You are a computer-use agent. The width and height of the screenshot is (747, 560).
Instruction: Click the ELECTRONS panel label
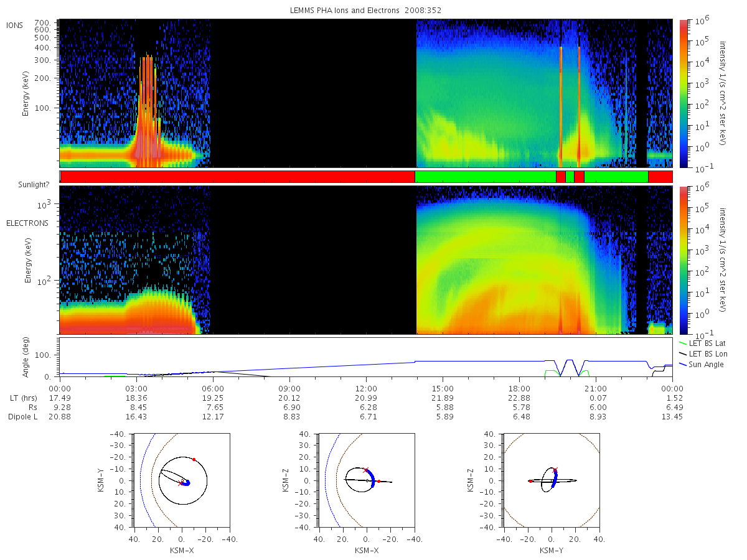pos(27,223)
